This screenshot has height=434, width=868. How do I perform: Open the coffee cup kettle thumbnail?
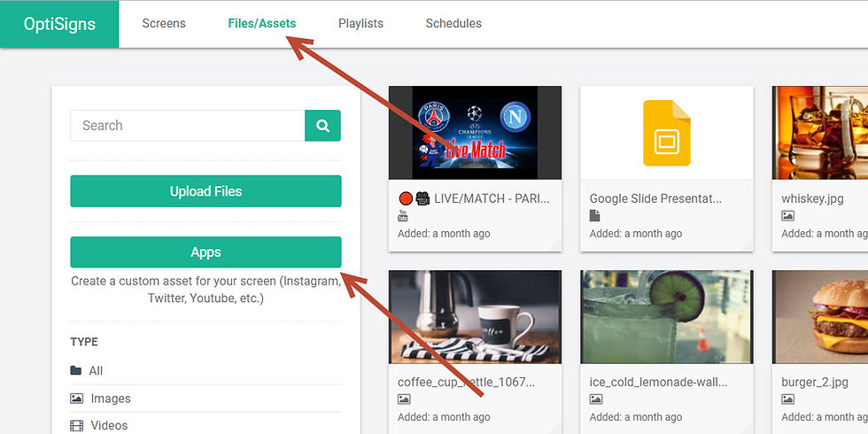pos(475,317)
